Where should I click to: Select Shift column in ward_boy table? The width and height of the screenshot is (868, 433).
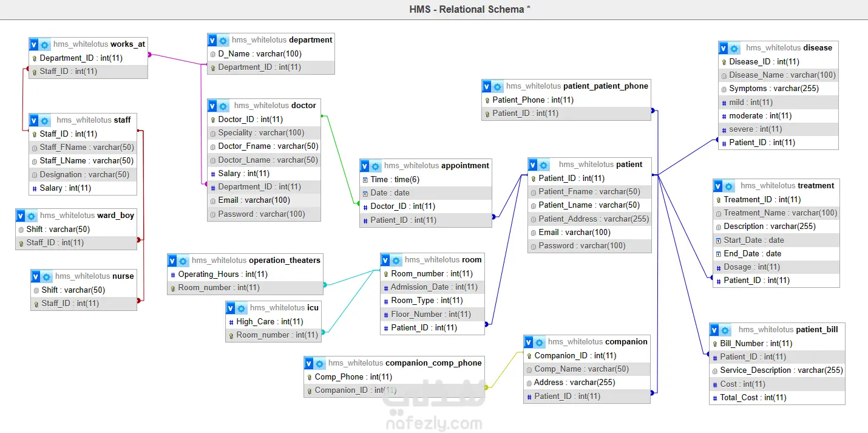click(76, 230)
